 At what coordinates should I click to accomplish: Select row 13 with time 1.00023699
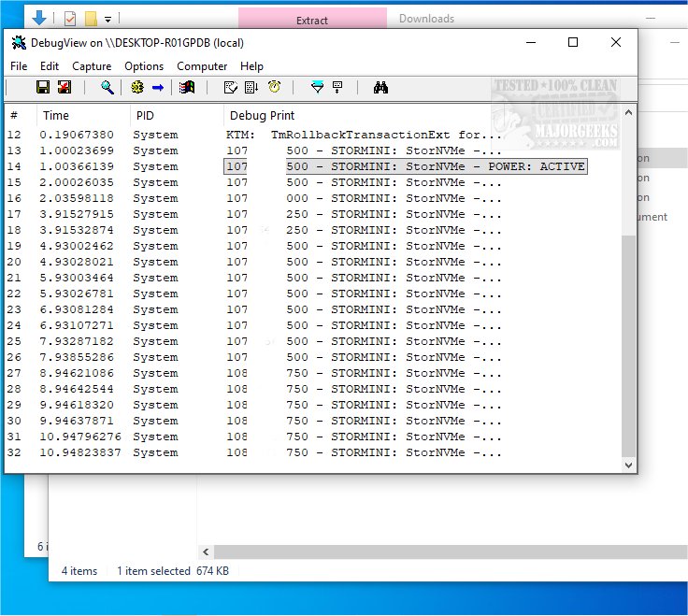[312, 150]
